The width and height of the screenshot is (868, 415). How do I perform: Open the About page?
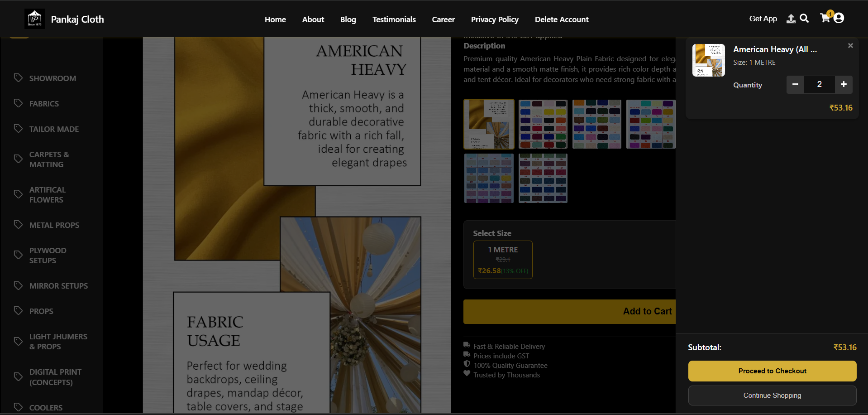(313, 19)
